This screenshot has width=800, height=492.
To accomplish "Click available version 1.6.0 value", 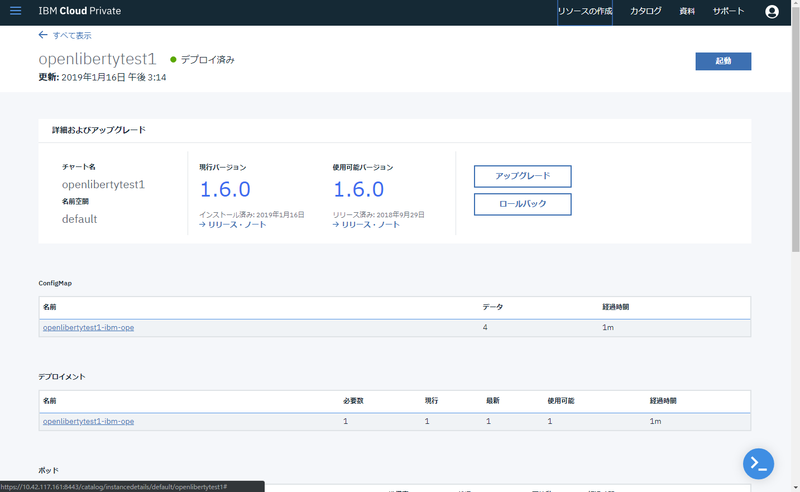I will (359, 189).
